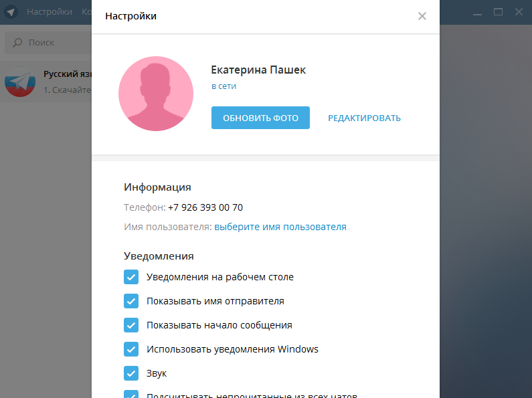This screenshot has height=398, width=532.
Task: Close the Настройки dialog with X icon
Action: [422, 16]
